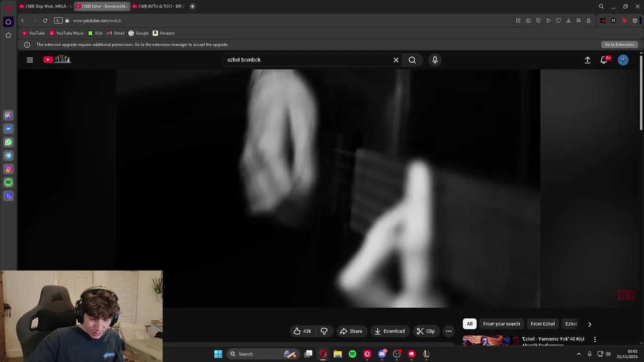This screenshot has width=644, height=362.
Task: Open the YouTube account avatar menu
Action: (x=623, y=60)
